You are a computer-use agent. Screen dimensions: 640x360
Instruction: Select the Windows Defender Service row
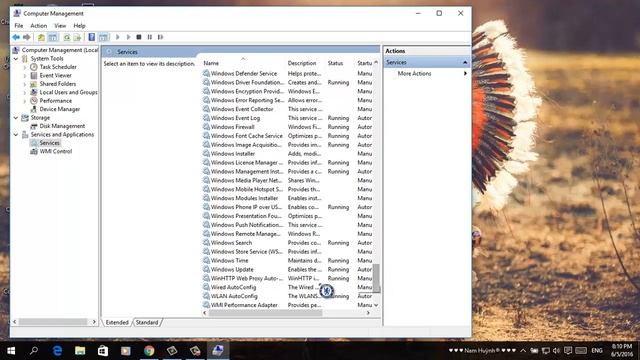[244, 73]
